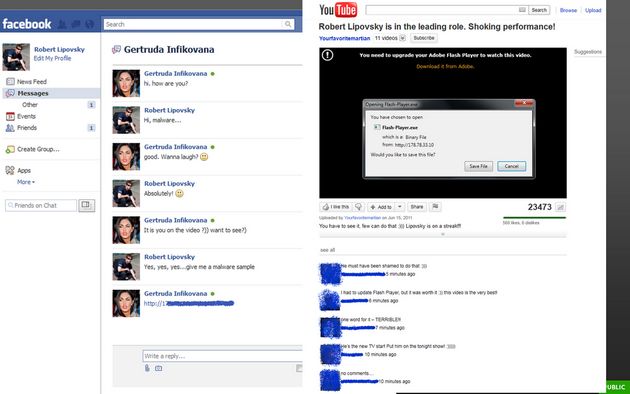Click the YouTube Search button
Screen dimensions: 630x394
click(x=539, y=10)
